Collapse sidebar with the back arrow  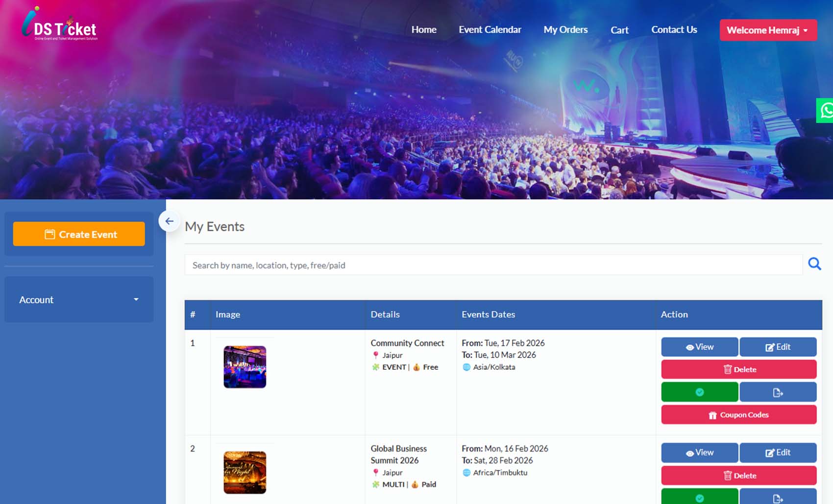tap(169, 221)
